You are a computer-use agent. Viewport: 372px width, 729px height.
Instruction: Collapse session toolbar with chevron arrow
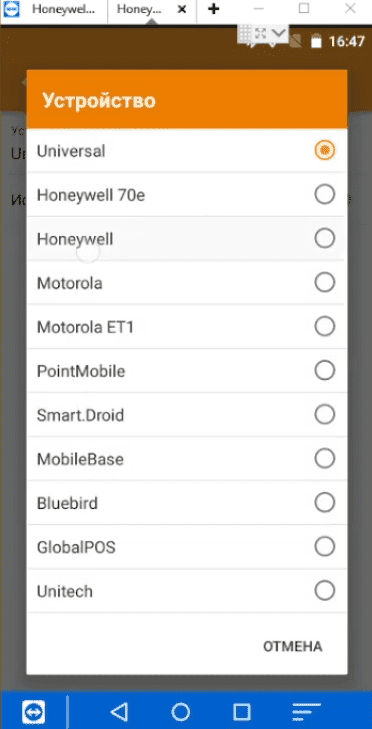point(279,33)
